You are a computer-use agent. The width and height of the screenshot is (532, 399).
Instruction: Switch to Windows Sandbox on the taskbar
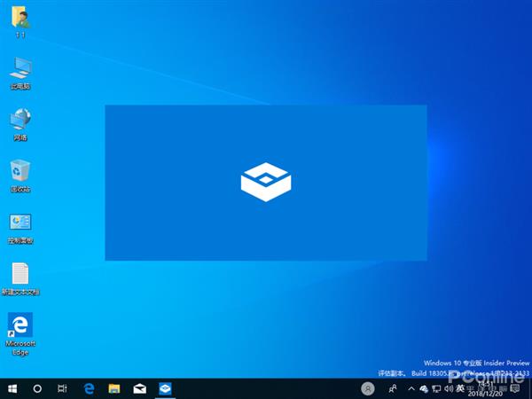click(x=165, y=389)
